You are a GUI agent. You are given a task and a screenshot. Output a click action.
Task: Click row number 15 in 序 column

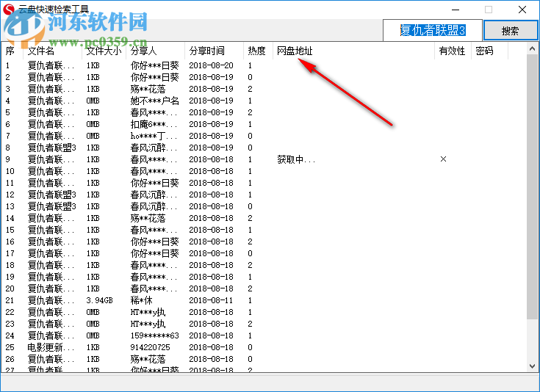[x=10, y=230]
